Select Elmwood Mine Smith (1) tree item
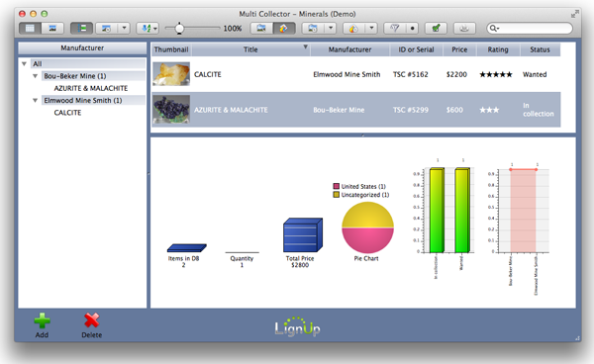The image size is (594, 364). (83, 100)
